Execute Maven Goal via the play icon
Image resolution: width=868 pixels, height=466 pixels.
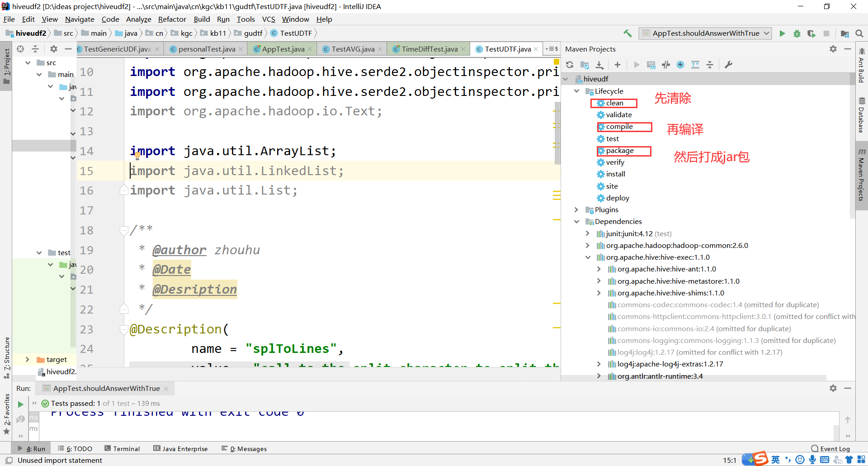[x=636, y=65]
